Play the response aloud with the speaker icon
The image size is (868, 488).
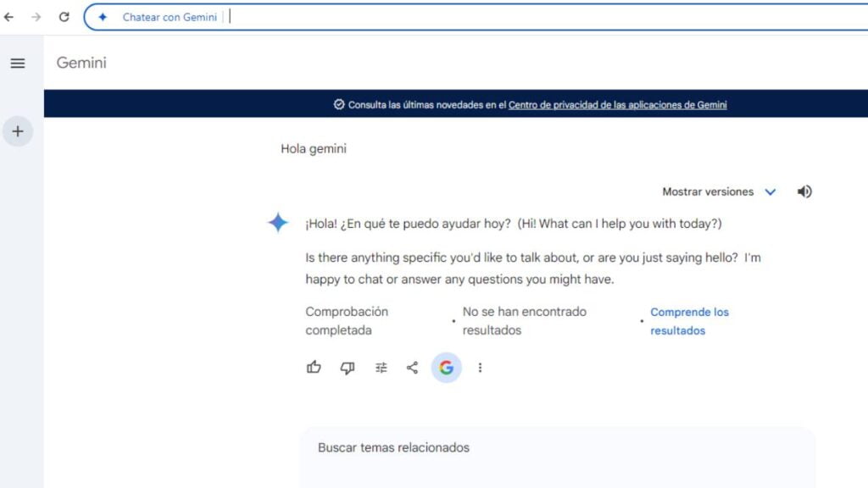(804, 191)
